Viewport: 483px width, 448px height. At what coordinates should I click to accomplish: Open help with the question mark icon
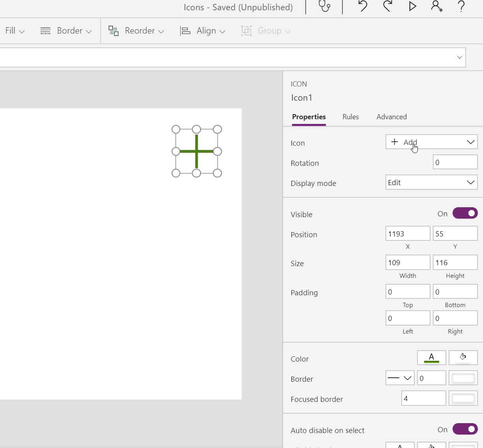(461, 7)
